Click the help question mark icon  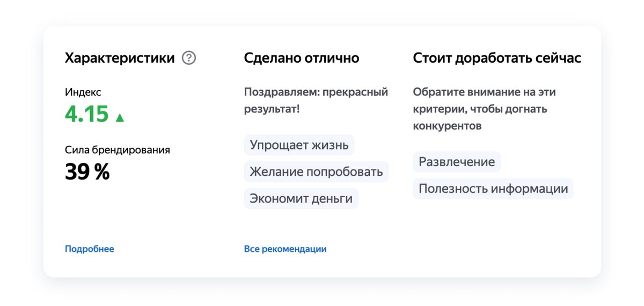click(x=189, y=58)
